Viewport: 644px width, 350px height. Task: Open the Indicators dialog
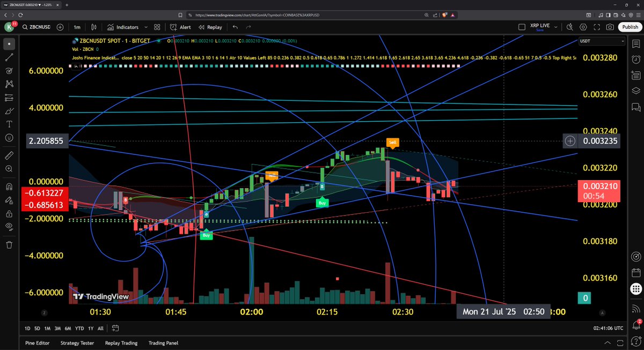pyautogui.click(x=123, y=27)
